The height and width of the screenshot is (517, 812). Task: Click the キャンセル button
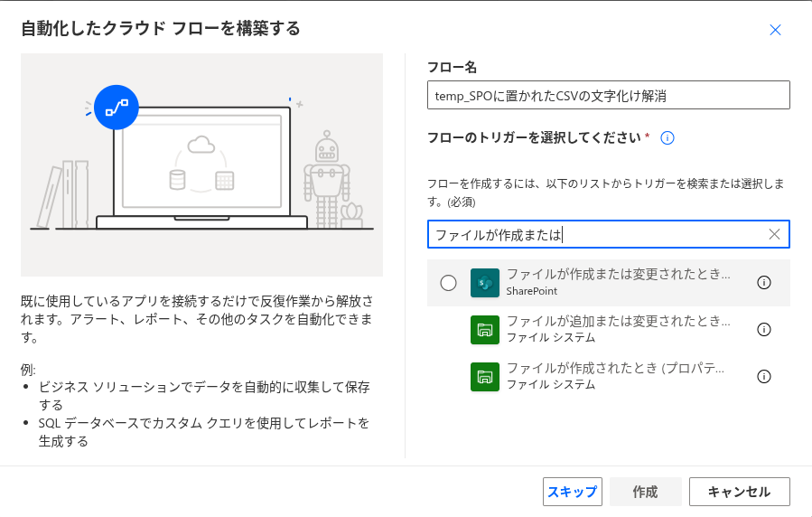click(x=739, y=492)
